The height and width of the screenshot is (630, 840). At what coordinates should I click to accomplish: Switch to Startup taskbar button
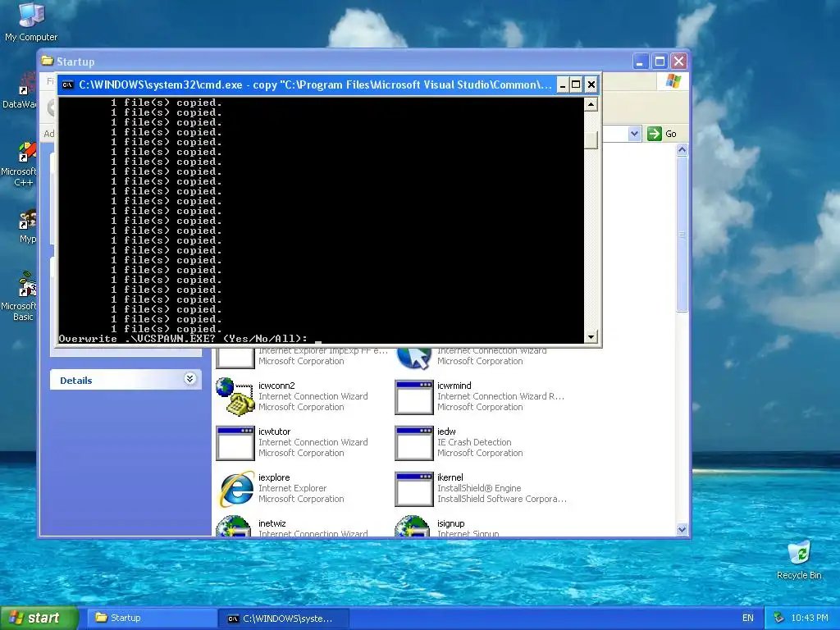pos(152,618)
